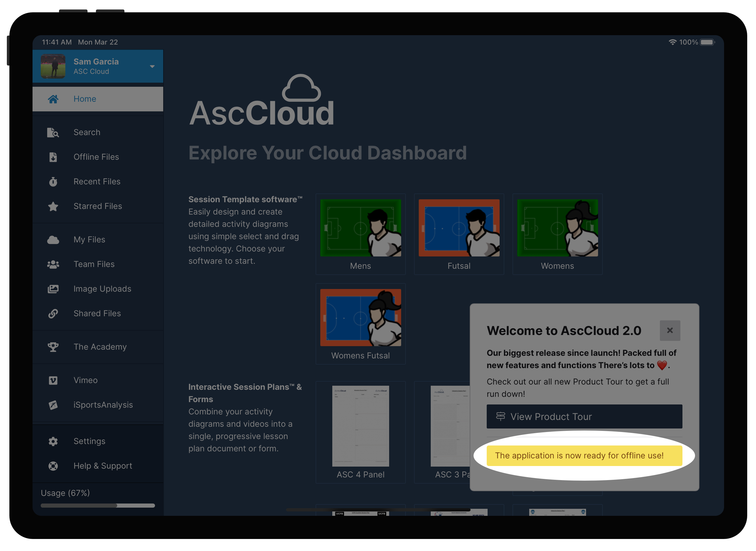
Task: Open the iSportsAnalysis menu item
Action: click(x=103, y=405)
